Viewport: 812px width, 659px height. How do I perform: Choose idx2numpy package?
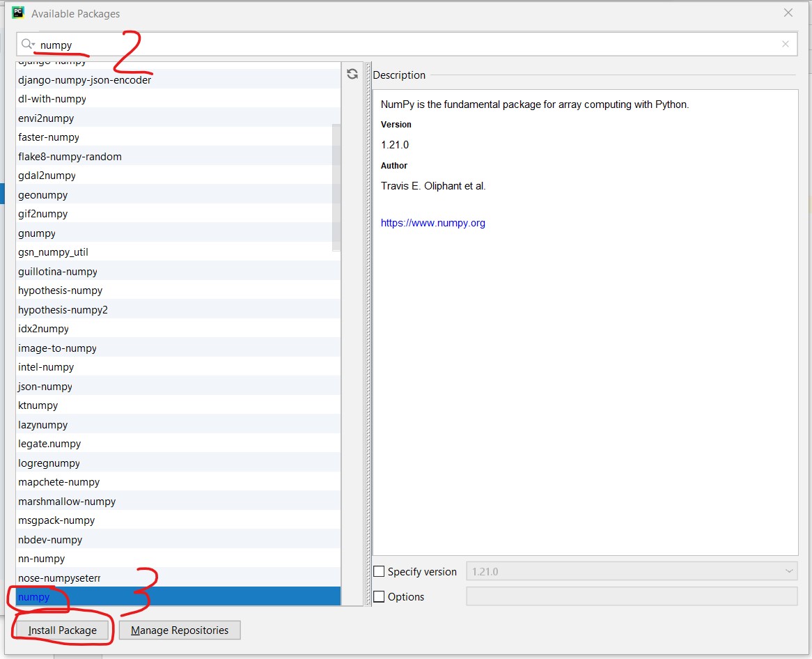tap(178, 329)
